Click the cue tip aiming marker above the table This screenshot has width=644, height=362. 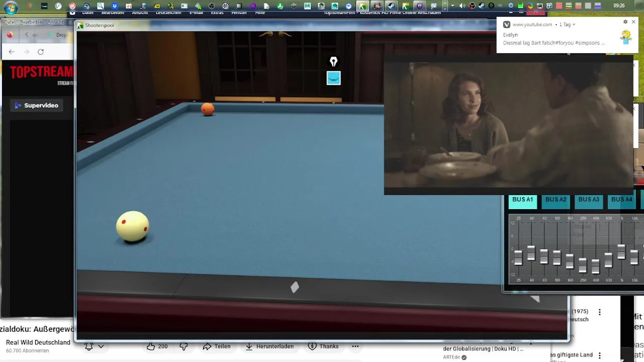333,62
